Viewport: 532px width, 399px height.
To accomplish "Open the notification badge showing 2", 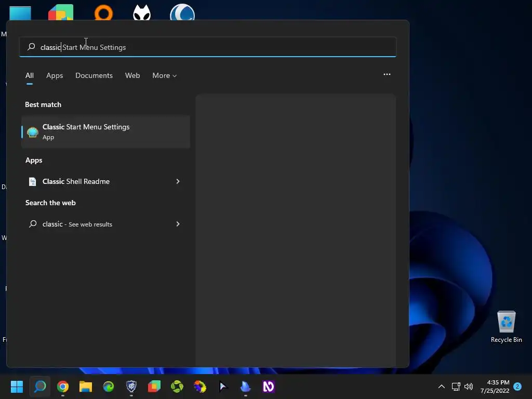I will pos(517,387).
